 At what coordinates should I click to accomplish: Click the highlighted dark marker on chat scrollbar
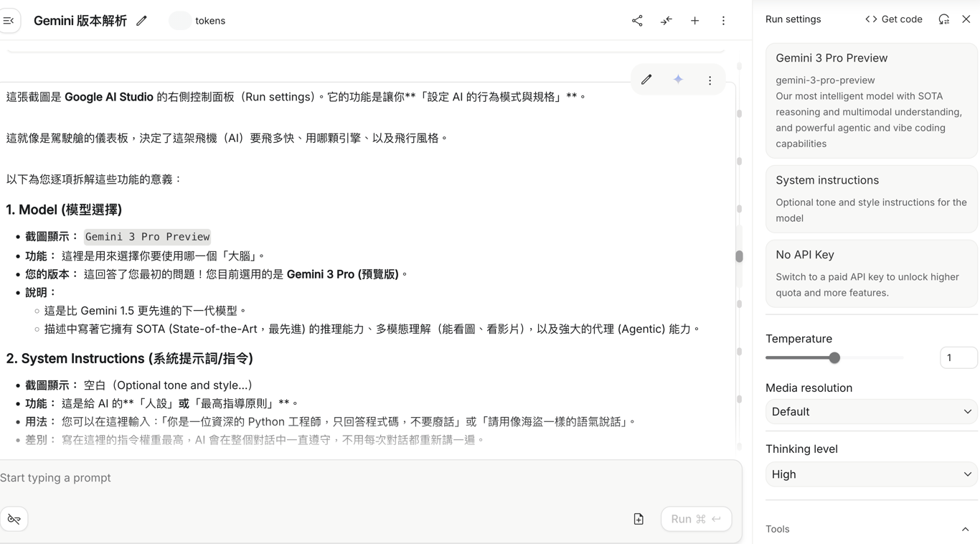pos(739,256)
